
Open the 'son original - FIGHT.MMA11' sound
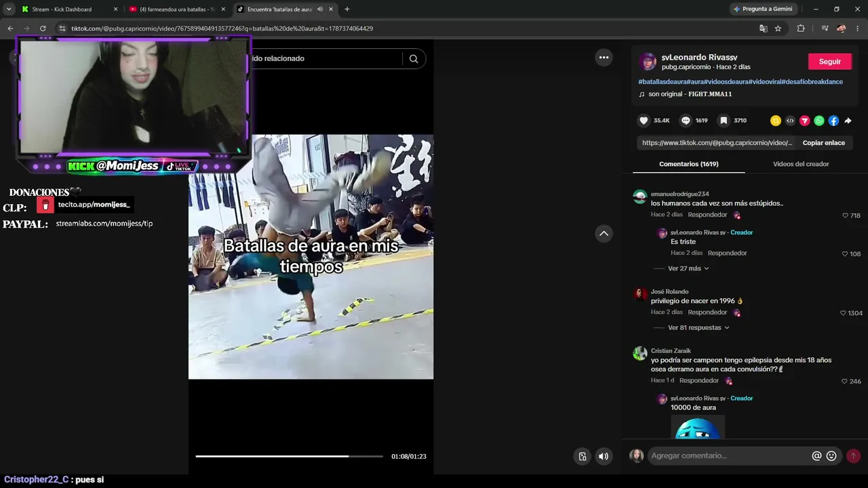[690, 94]
